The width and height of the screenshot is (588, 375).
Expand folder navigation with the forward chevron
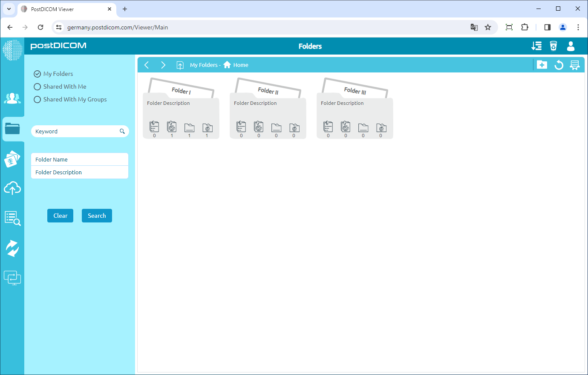click(x=163, y=65)
